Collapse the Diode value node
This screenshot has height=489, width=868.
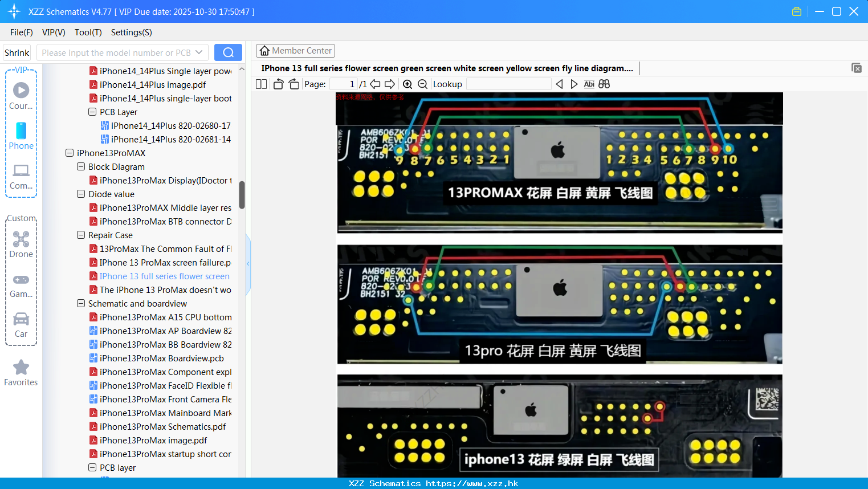click(81, 194)
